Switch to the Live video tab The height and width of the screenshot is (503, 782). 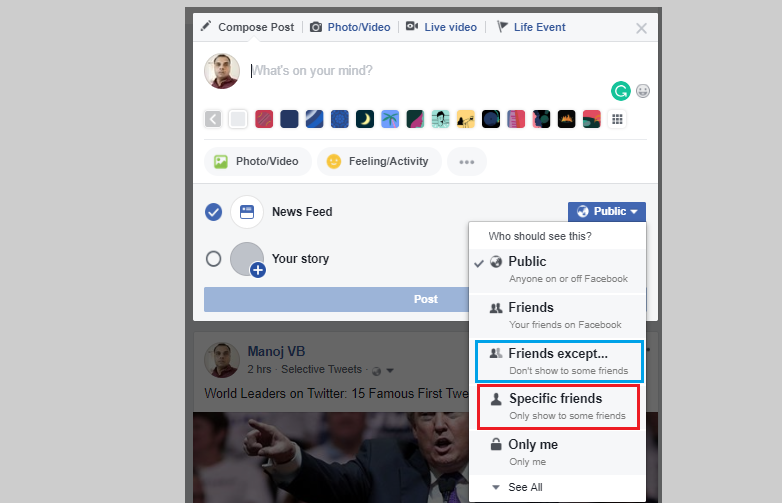[441, 27]
